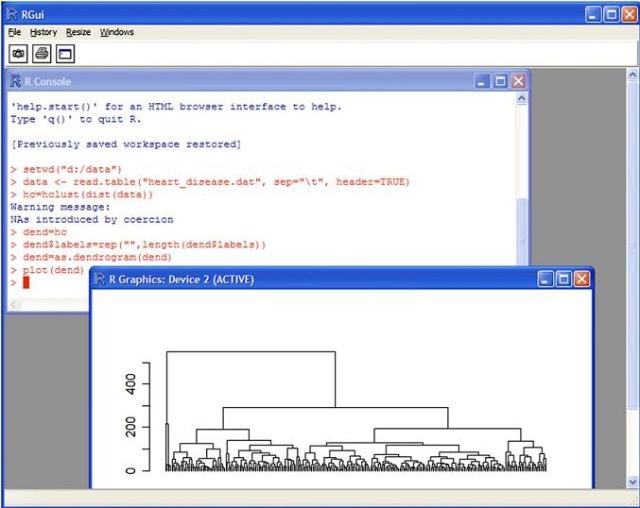Click the 'Warning message:' text
640x508 pixels.
[60, 207]
